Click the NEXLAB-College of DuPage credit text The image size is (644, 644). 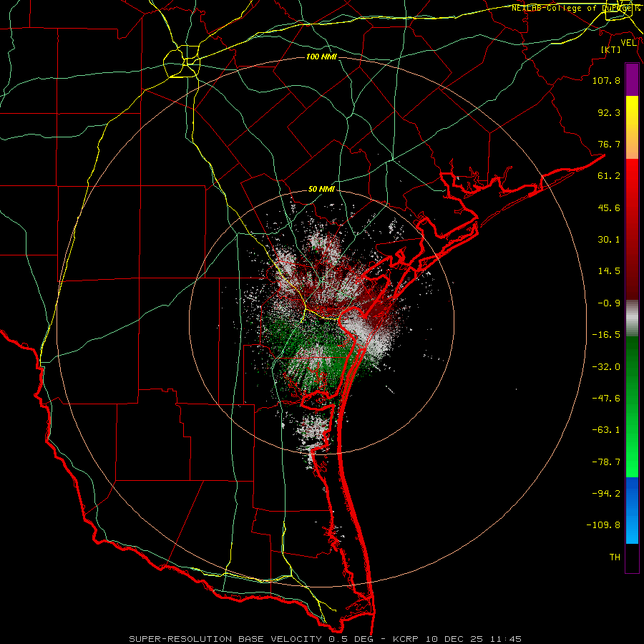576,8
